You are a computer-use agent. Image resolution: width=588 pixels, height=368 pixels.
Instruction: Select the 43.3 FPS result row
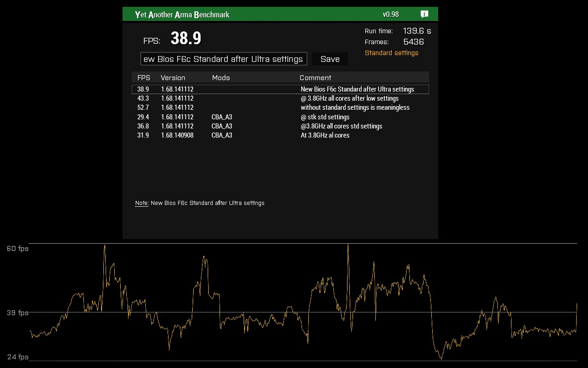280,98
